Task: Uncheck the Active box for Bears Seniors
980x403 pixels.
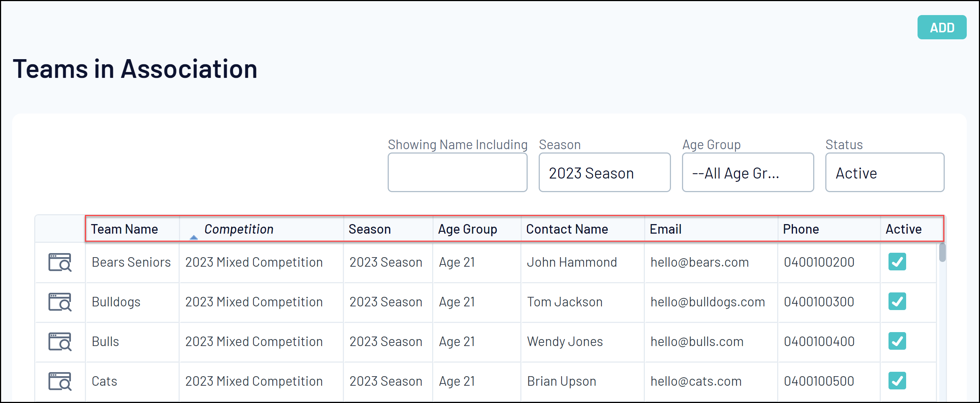Action: click(897, 262)
